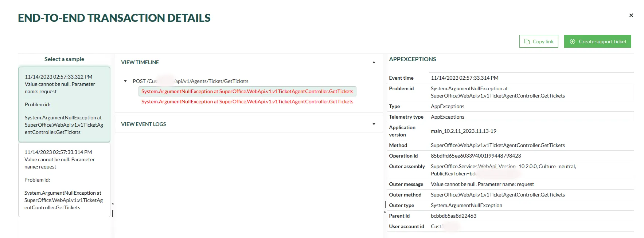Select the highlighted ArgumentNullException timeline entry
Viewport: 644px width, 238px height.
[x=247, y=91]
